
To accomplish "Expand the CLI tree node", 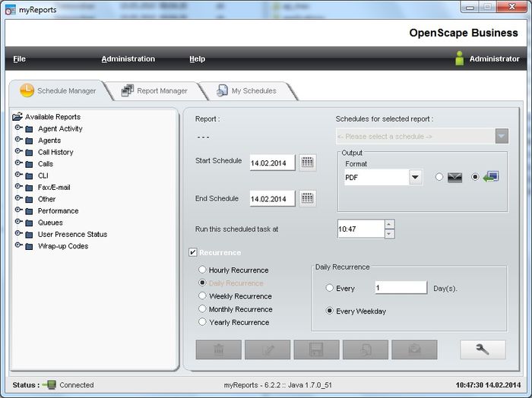I will pyautogui.click(x=18, y=175).
